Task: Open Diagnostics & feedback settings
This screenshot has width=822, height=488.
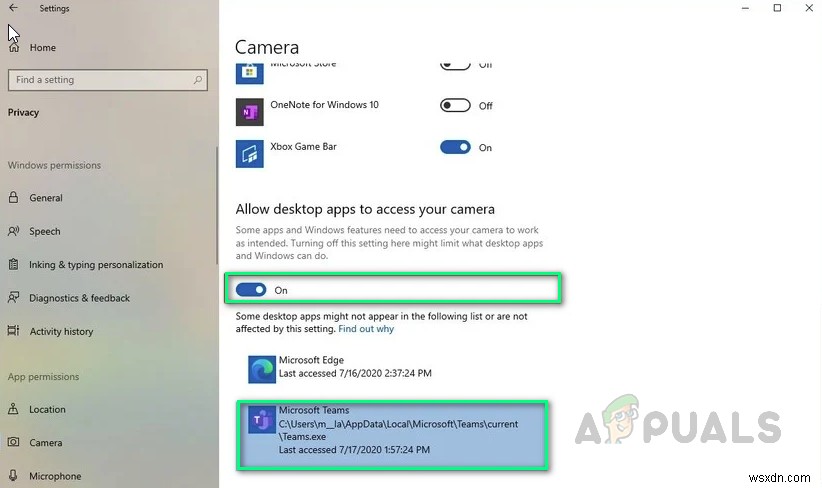Action: click(79, 298)
